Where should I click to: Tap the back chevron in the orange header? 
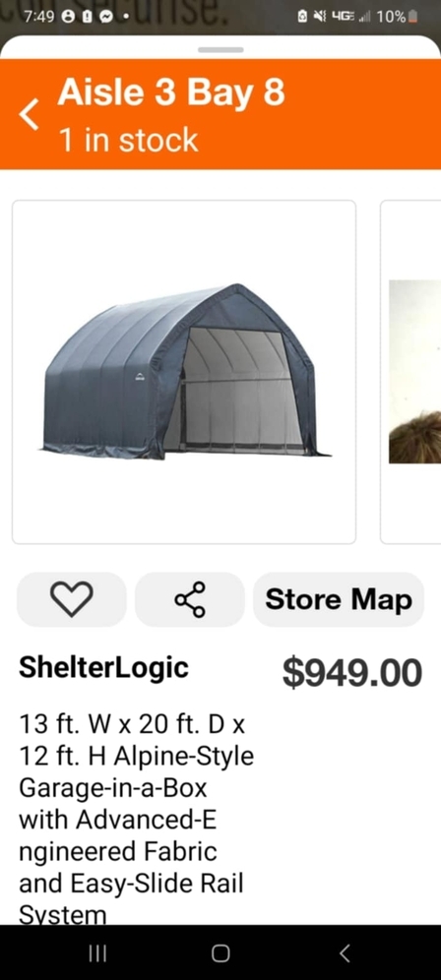29,114
